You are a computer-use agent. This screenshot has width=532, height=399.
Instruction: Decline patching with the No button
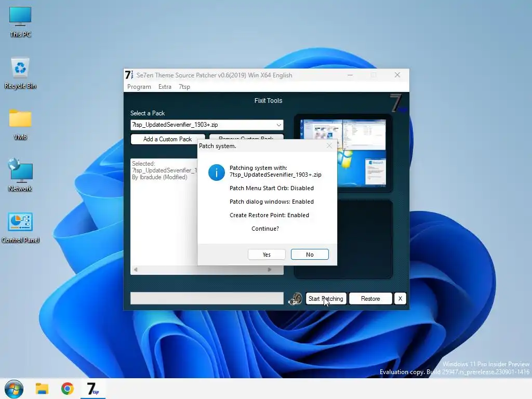pos(310,255)
